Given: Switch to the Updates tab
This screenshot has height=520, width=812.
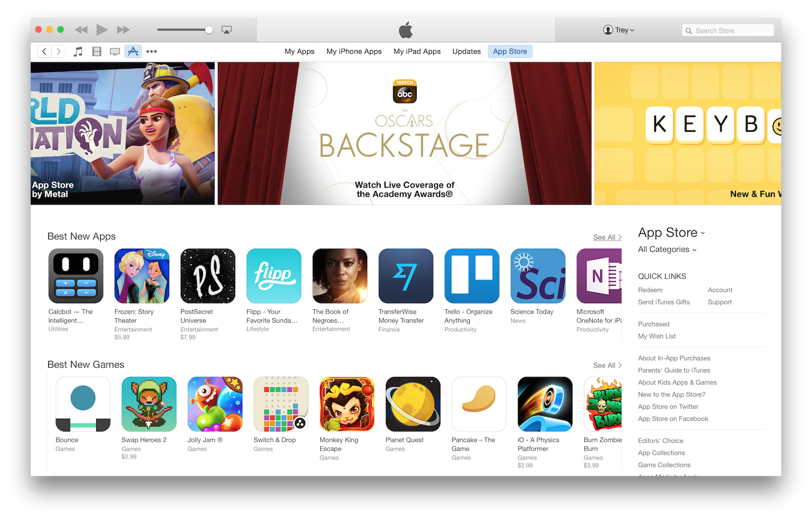Looking at the screenshot, I should (x=467, y=51).
